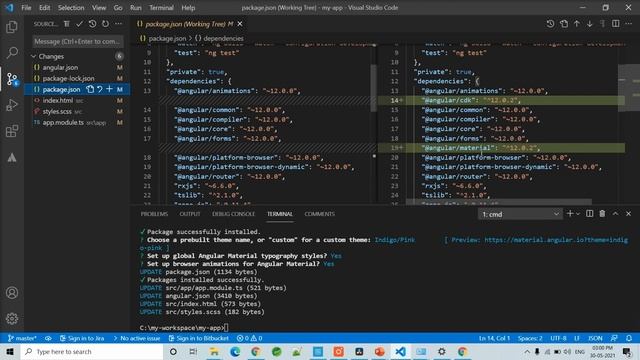The image size is (640, 360).
Task: Refresh the Source Control panel
Action: [x=105, y=24]
